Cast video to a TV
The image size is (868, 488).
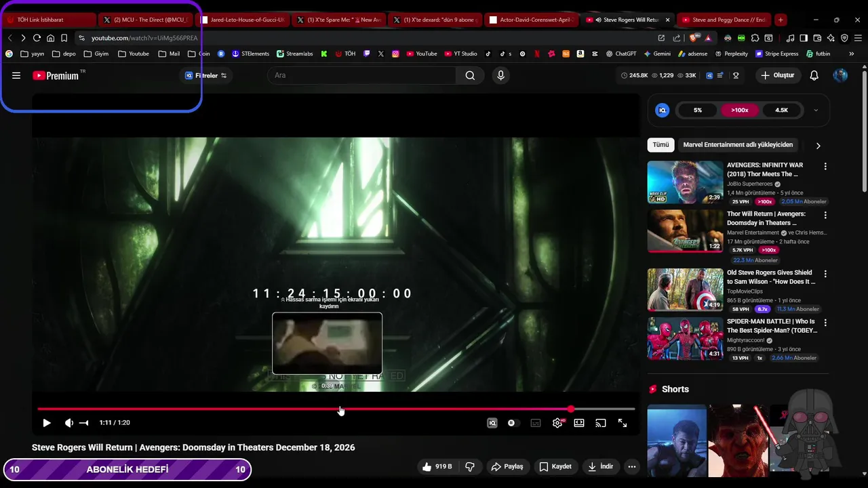coord(601,423)
